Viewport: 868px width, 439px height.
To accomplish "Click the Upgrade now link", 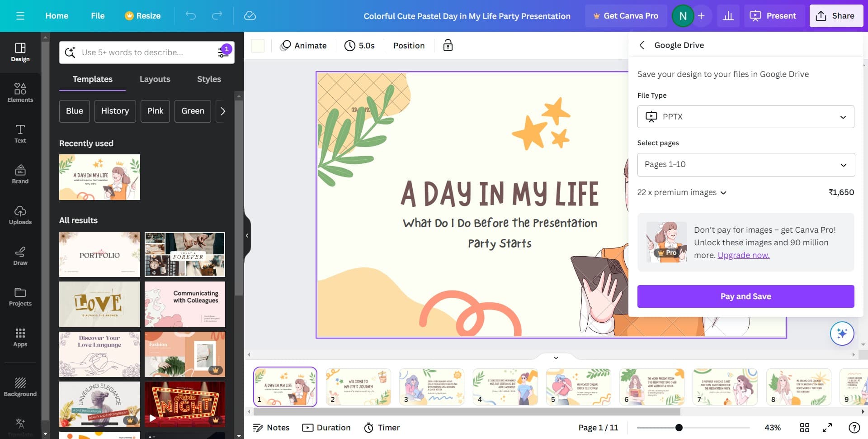I will pyautogui.click(x=743, y=255).
